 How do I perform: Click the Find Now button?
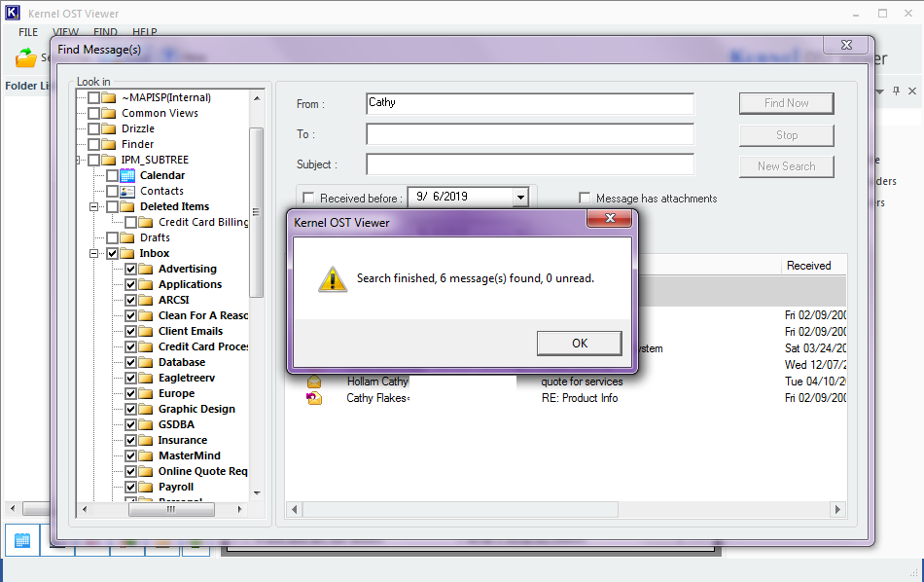pyautogui.click(x=786, y=103)
